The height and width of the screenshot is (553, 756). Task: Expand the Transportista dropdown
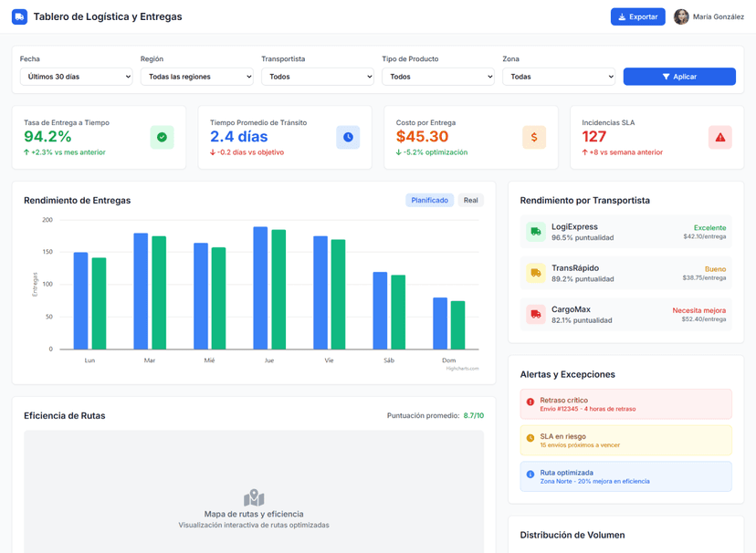318,77
